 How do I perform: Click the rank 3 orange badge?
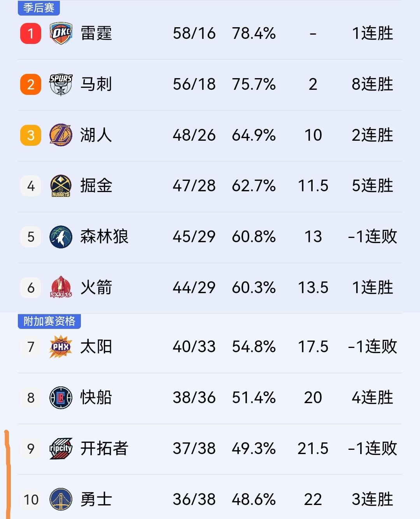[x=30, y=135]
